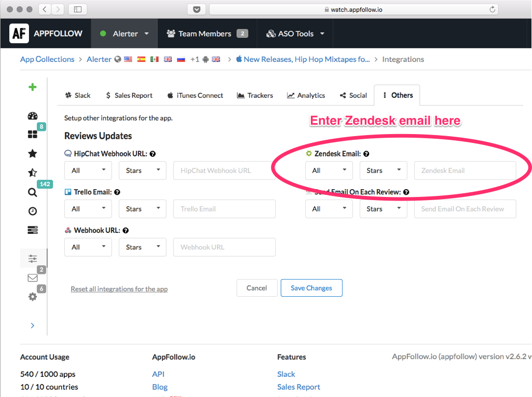Open Trello All dropdown
Image resolution: width=532 pixels, height=397 pixels.
88,209
